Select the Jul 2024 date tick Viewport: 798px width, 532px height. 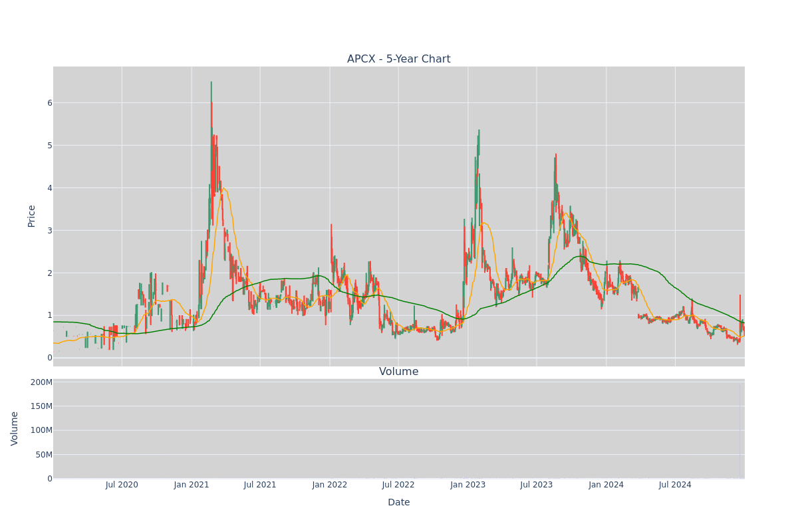point(675,485)
